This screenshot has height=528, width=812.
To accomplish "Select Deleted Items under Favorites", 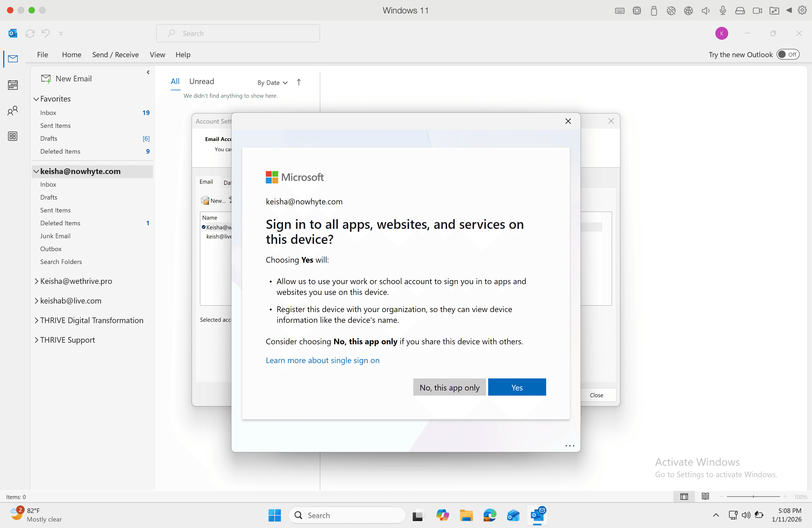I will [60, 151].
